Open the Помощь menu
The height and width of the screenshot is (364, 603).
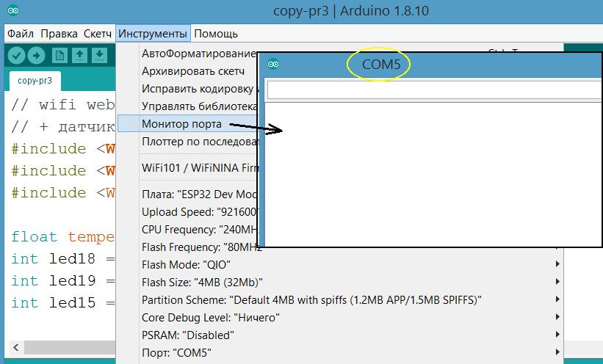216,34
